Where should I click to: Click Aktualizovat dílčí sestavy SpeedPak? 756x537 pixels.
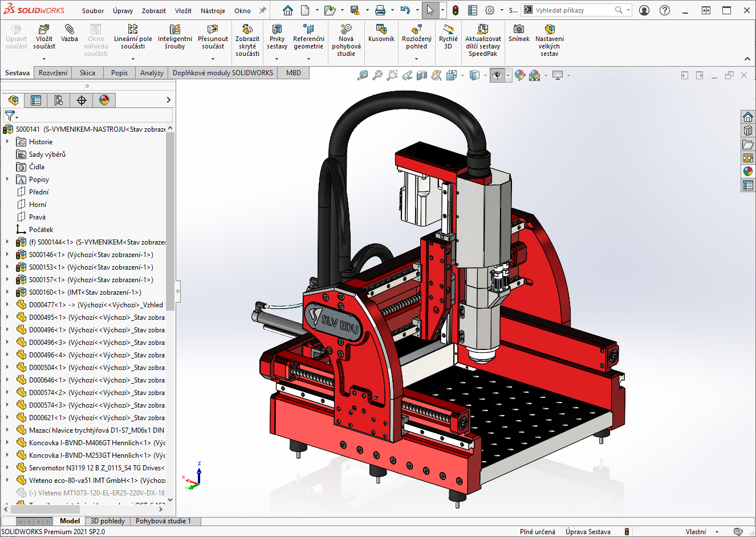coord(483,40)
